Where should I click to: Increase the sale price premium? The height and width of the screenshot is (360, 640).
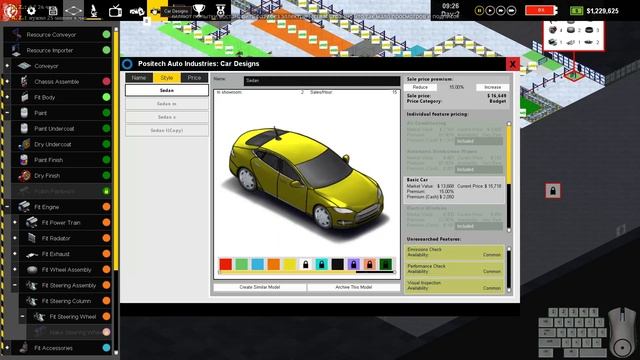pos(492,87)
